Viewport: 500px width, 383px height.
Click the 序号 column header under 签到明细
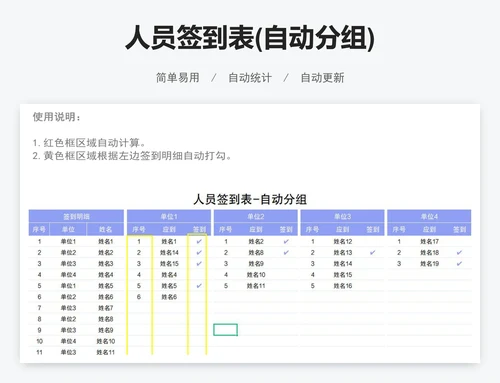pyautogui.click(x=39, y=229)
